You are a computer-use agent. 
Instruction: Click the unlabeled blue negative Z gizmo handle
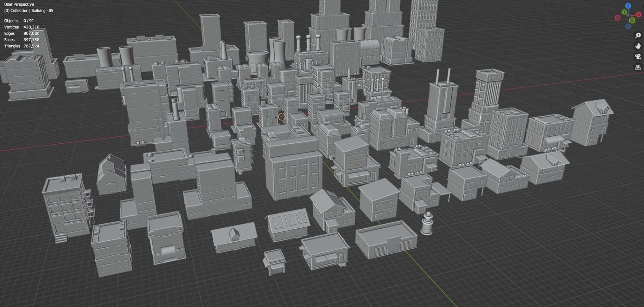click(628, 26)
